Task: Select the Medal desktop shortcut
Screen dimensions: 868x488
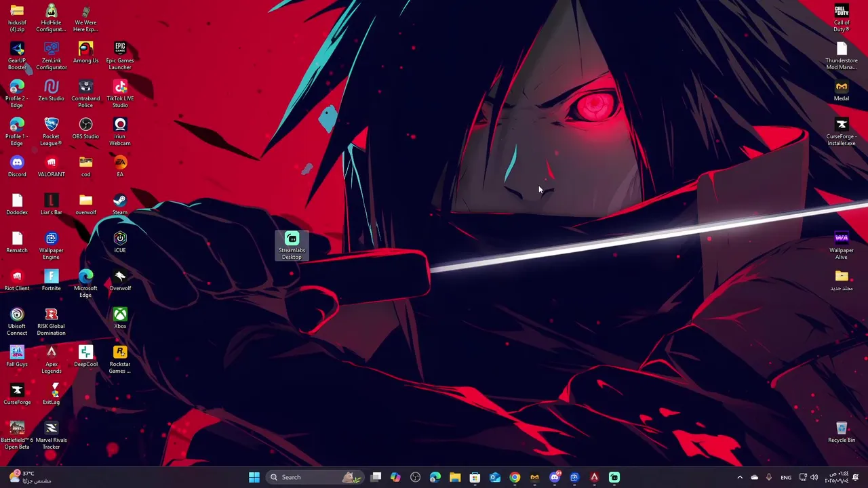Action: (x=842, y=91)
